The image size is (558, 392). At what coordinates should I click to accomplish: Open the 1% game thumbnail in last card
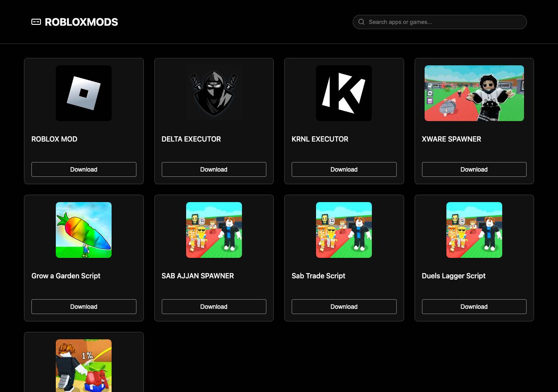coord(84,365)
